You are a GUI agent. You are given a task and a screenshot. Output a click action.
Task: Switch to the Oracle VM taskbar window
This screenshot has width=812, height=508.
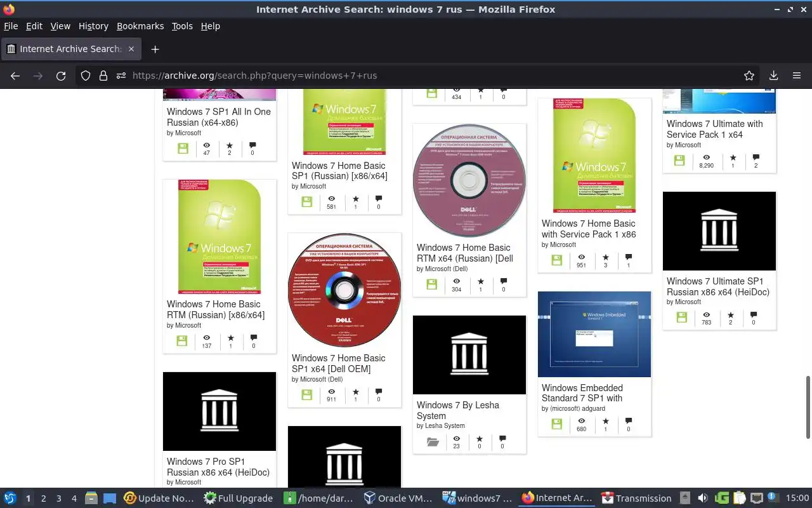(x=399, y=498)
